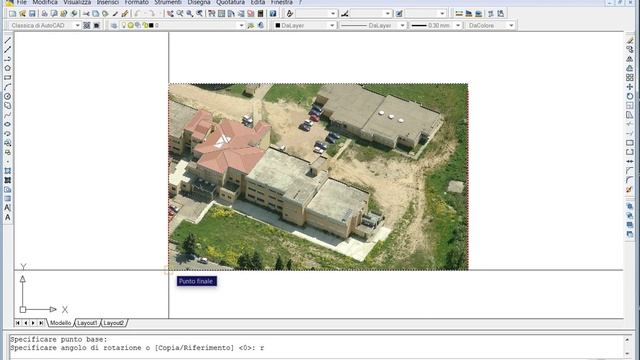Open the Properties palette icon
Image resolution: width=640 pixels, height=360 pixels.
[x=211, y=13]
